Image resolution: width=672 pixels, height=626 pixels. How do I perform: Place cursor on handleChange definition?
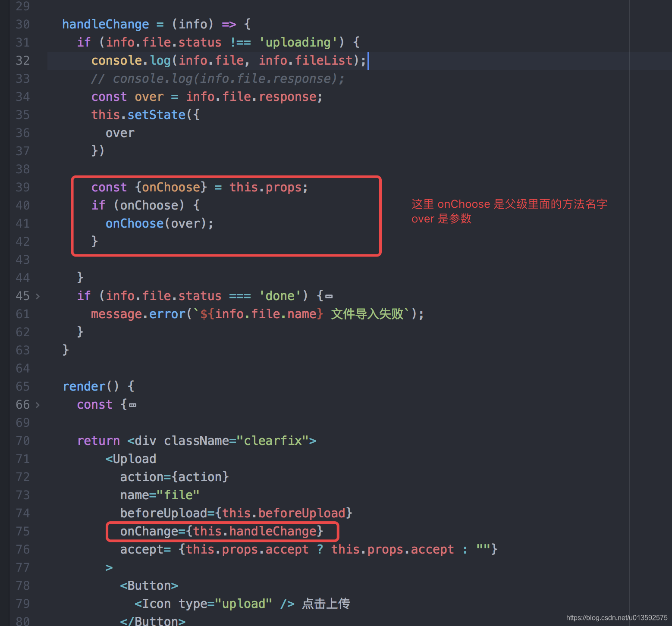tap(106, 24)
